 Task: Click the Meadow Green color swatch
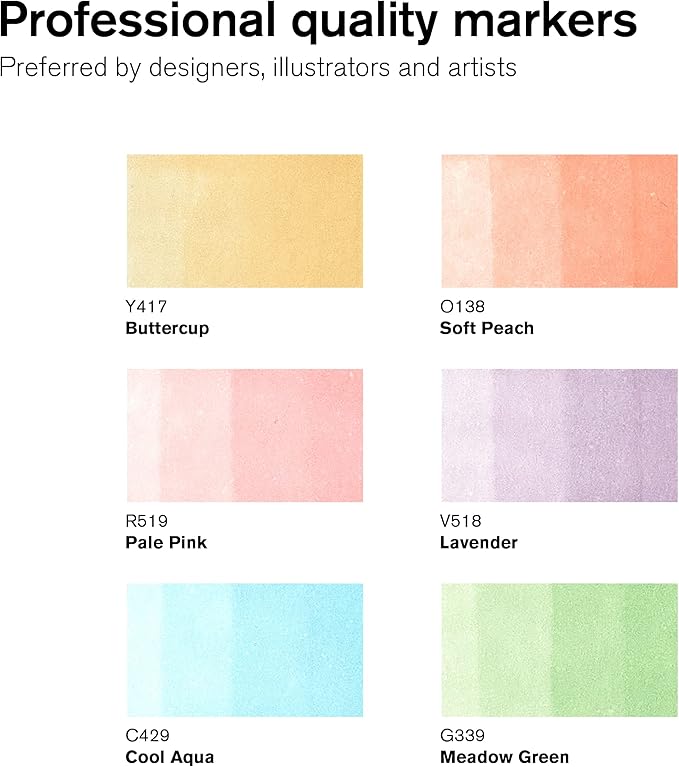558,650
